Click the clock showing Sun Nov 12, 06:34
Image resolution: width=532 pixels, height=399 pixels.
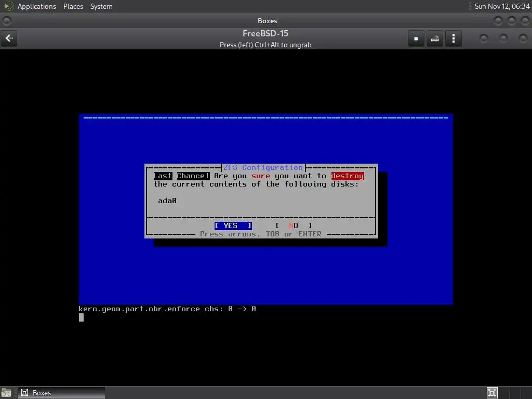502,6
